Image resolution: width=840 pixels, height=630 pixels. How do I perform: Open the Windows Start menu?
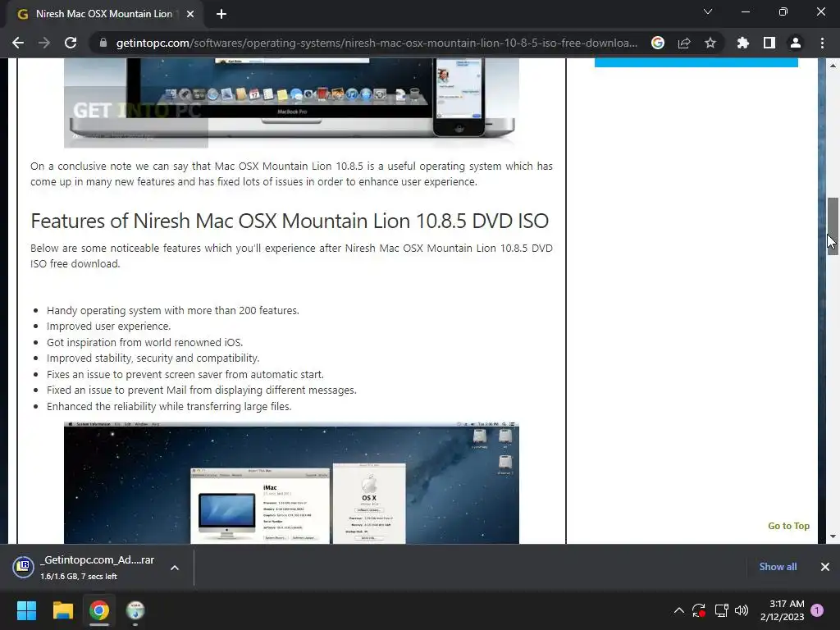click(26, 610)
